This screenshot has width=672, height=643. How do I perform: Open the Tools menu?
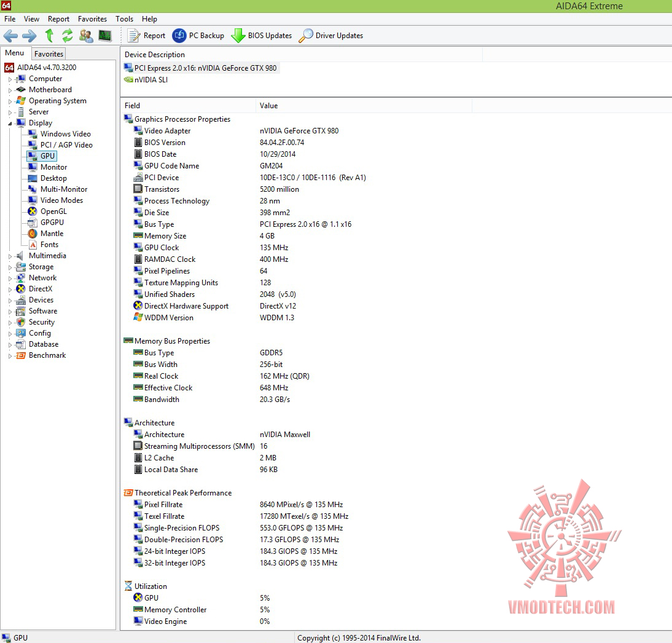[x=124, y=19]
